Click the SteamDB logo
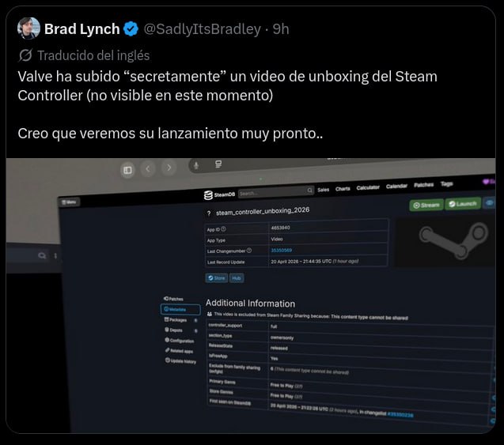The image size is (504, 445). pyautogui.click(x=219, y=194)
